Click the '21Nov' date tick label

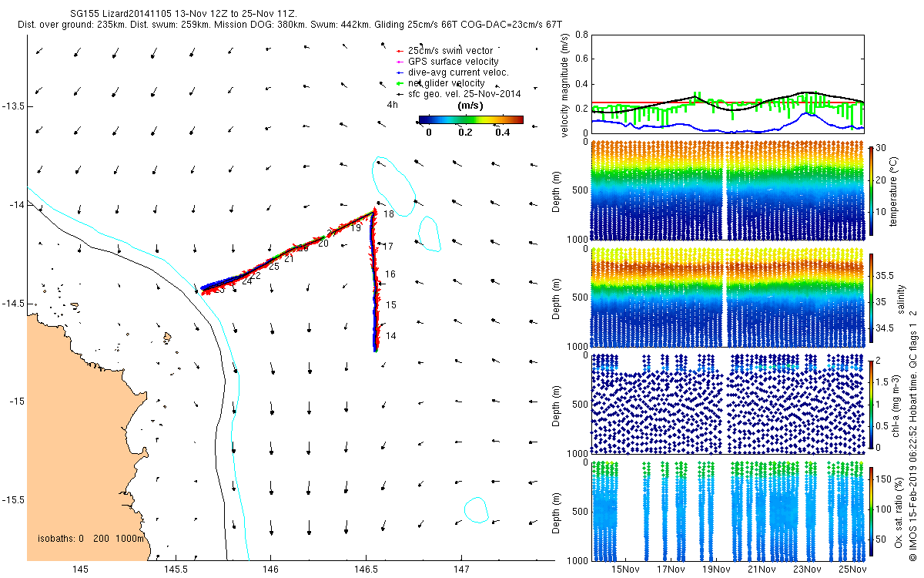pos(762,570)
